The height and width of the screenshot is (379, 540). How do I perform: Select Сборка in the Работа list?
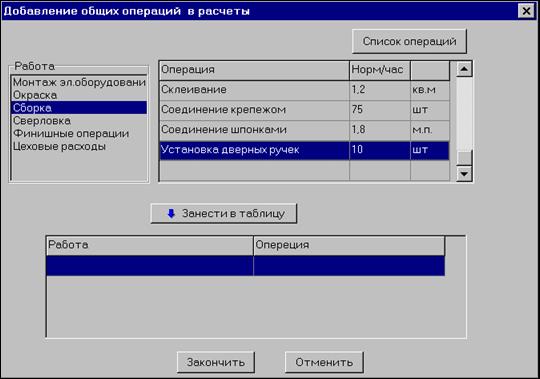(x=79, y=108)
